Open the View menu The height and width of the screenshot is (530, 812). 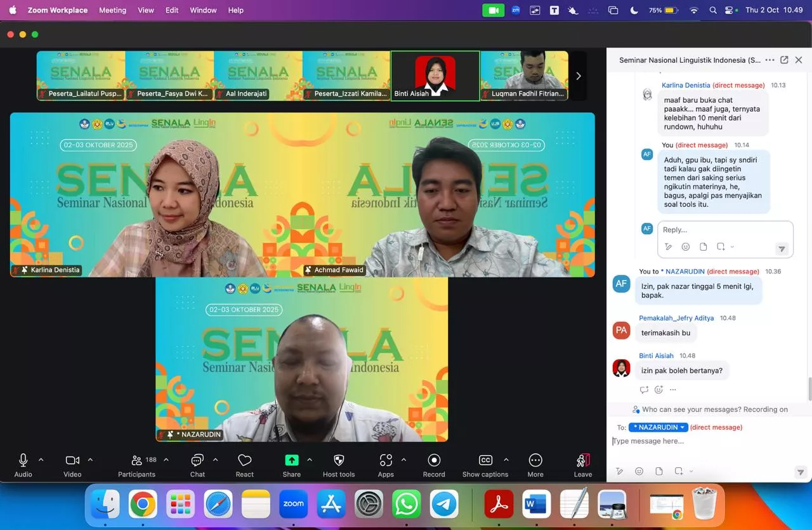pos(146,10)
